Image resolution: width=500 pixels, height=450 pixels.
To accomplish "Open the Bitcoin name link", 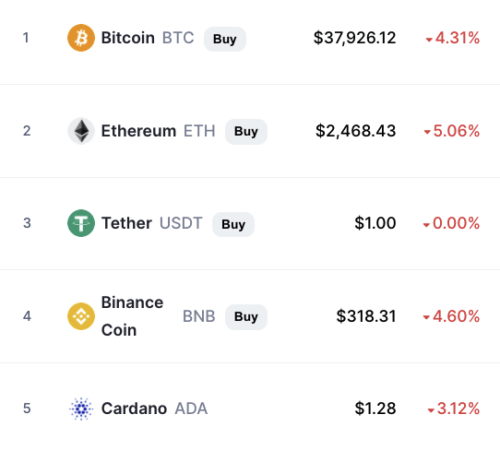I will pyautogui.click(x=128, y=38).
